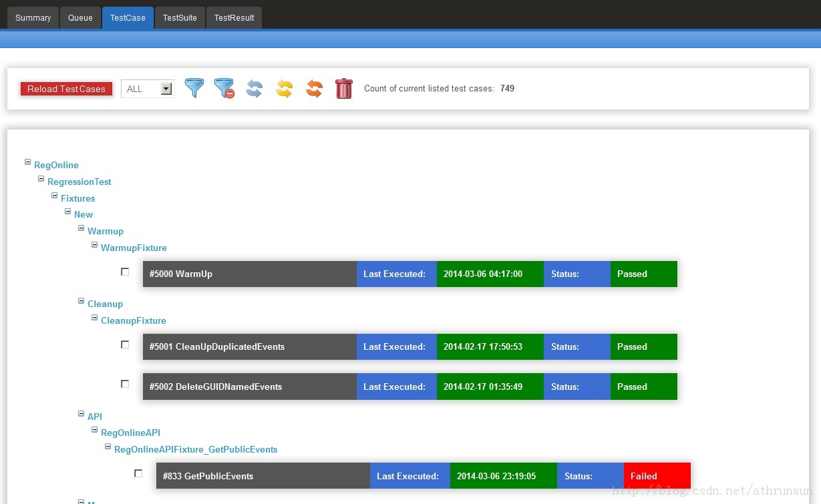Check the box for #5000 WarmUp
The image size is (821, 504).
[125, 272]
